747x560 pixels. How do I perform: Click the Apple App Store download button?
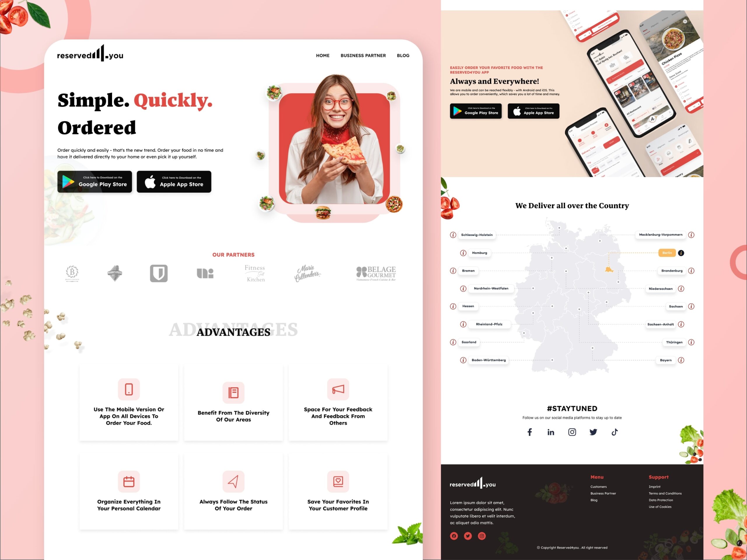click(x=174, y=181)
